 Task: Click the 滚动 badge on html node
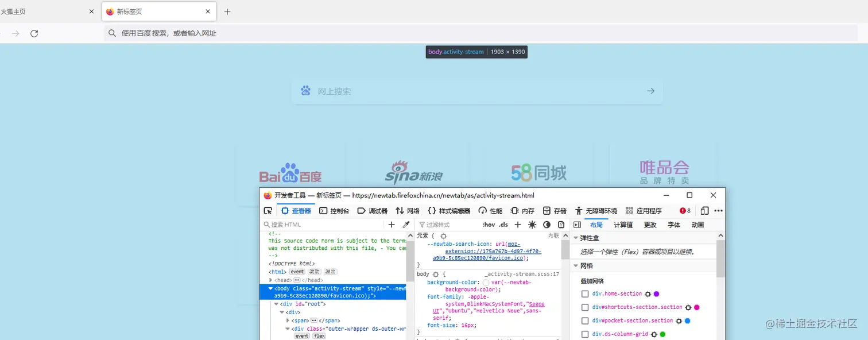point(315,272)
